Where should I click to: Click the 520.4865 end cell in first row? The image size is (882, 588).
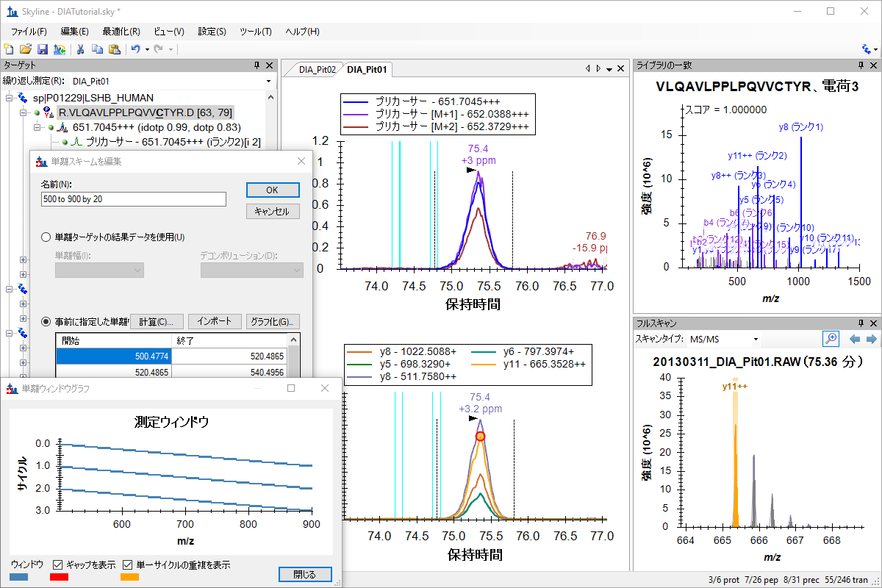tap(229, 356)
